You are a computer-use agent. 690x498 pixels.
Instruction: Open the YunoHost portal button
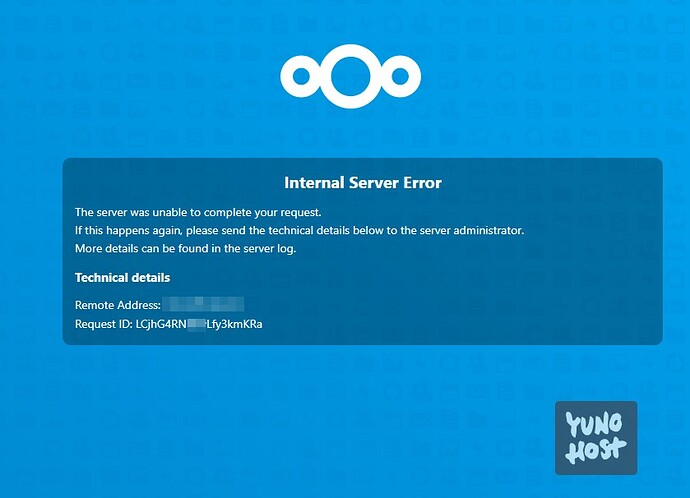coord(596,438)
